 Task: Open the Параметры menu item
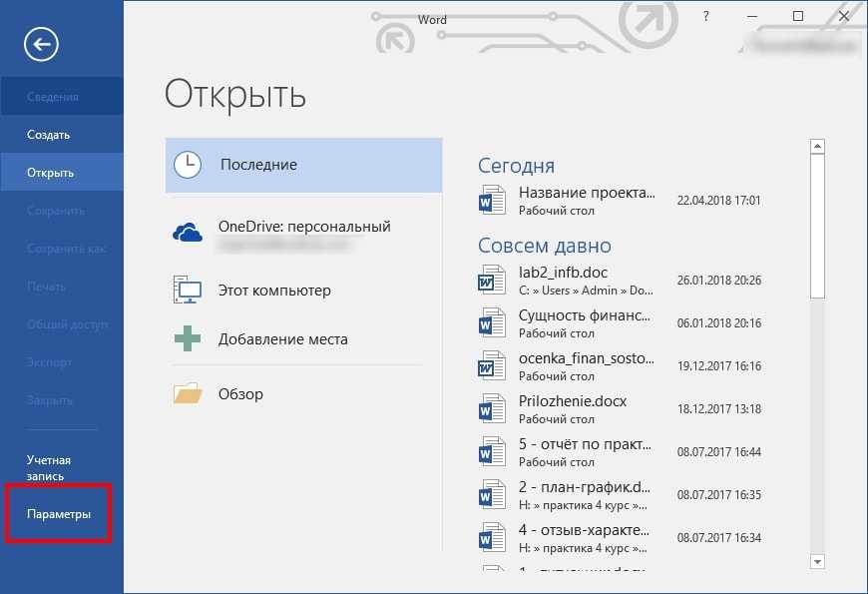(59, 514)
